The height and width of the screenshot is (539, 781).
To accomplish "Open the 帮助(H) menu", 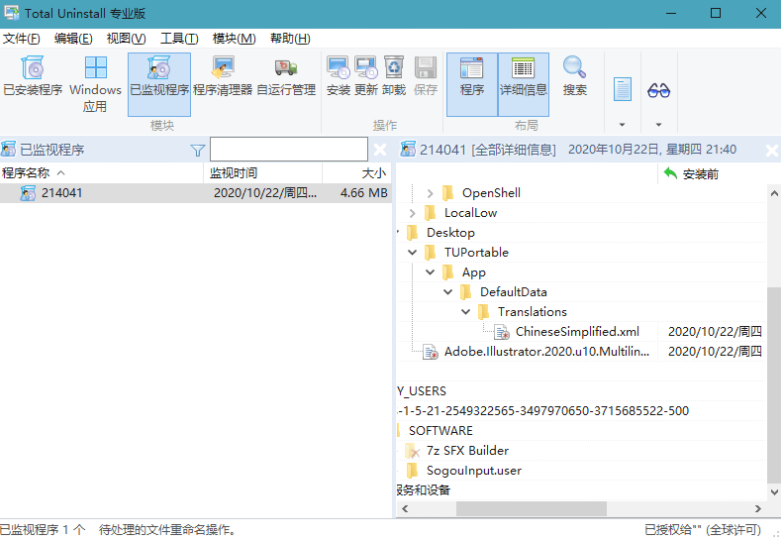I will tap(290, 38).
